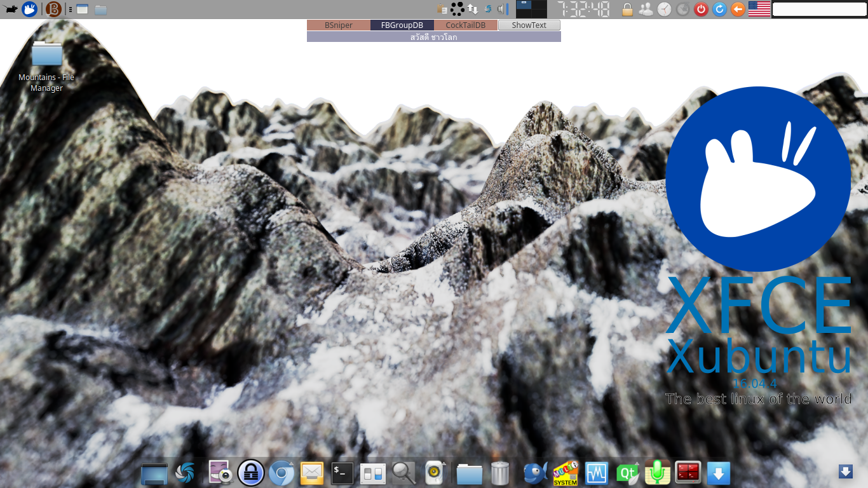The image size is (868, 488).
Task: Click the Thai greeting text bar
Action: tap(434, 37)
